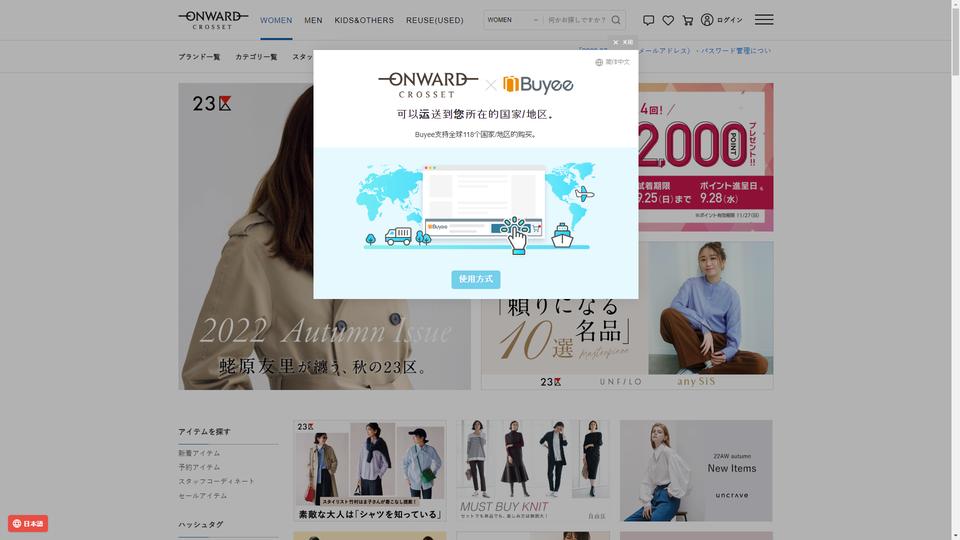Open the chat message icon
960x540 pixels.
648,20
